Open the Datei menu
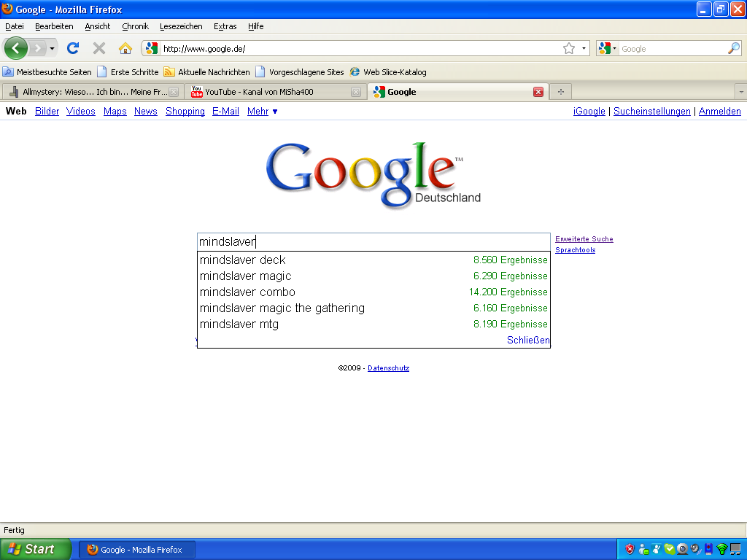The image size is (747, 560). (15, 26)
